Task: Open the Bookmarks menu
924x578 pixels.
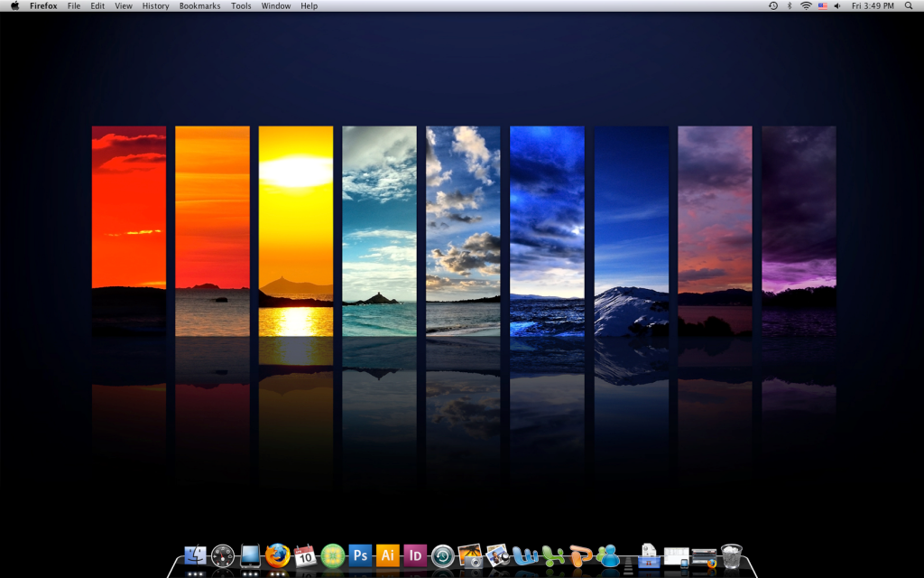Action: 199,6
